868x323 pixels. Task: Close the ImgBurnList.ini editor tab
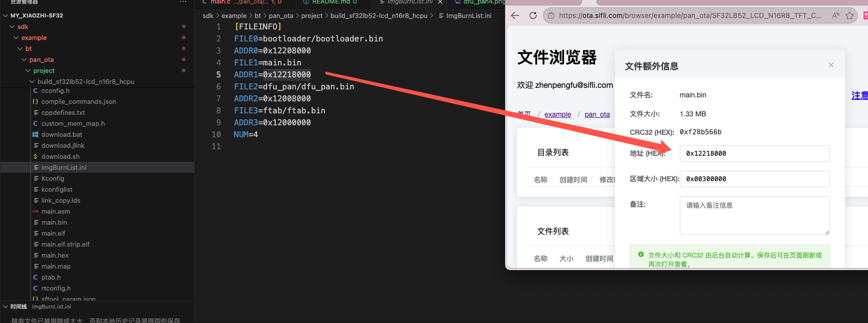440,2
